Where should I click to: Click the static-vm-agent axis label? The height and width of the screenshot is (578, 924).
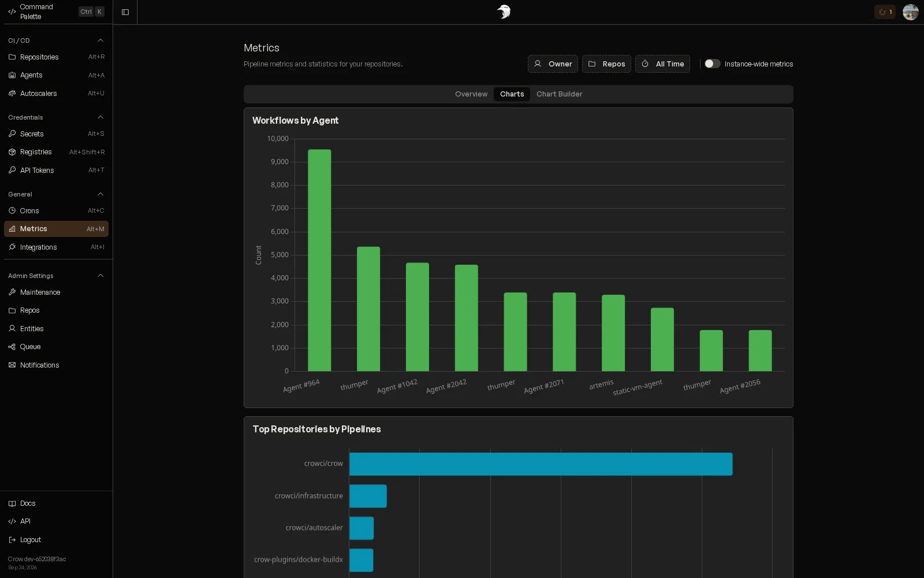(638, 387)
